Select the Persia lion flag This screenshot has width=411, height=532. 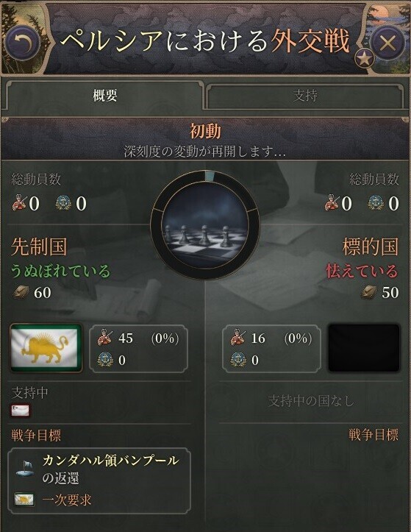(x=46, y=349)
